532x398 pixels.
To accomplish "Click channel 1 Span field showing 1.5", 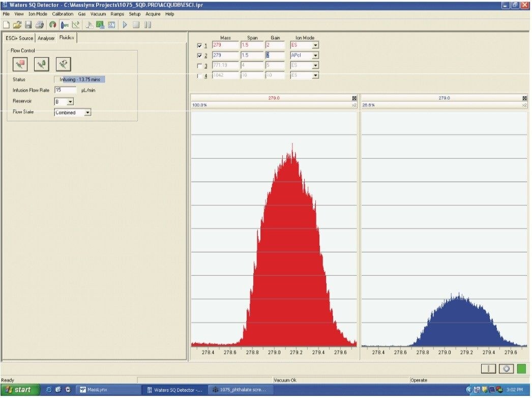I will 252,45.
